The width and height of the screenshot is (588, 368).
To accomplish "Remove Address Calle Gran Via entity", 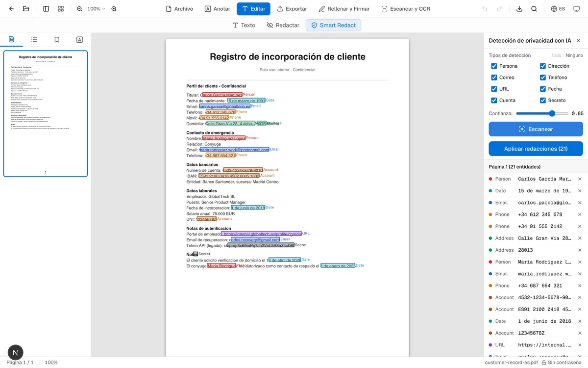I will (580, 238).
